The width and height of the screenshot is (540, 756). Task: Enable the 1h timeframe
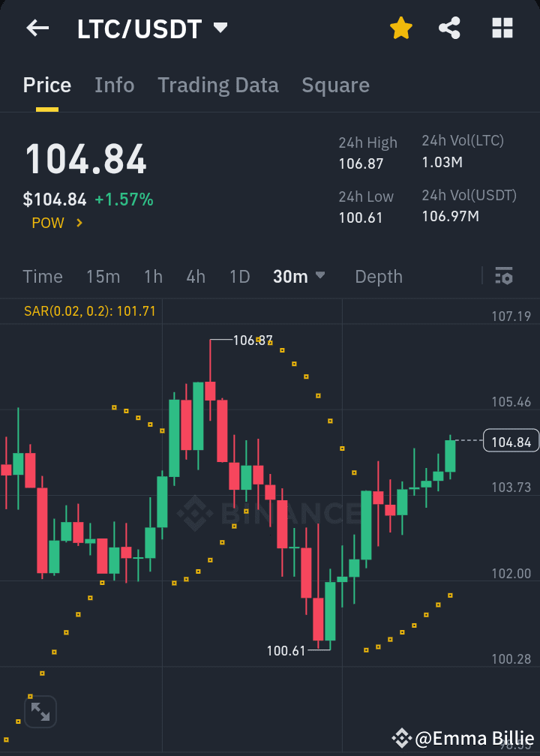click(x=153, y=276)
